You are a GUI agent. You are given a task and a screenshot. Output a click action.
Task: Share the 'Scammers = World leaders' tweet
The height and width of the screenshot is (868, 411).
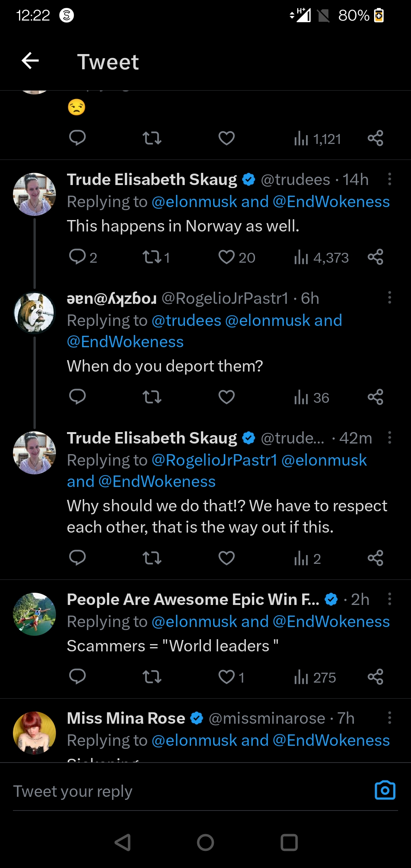375,677
